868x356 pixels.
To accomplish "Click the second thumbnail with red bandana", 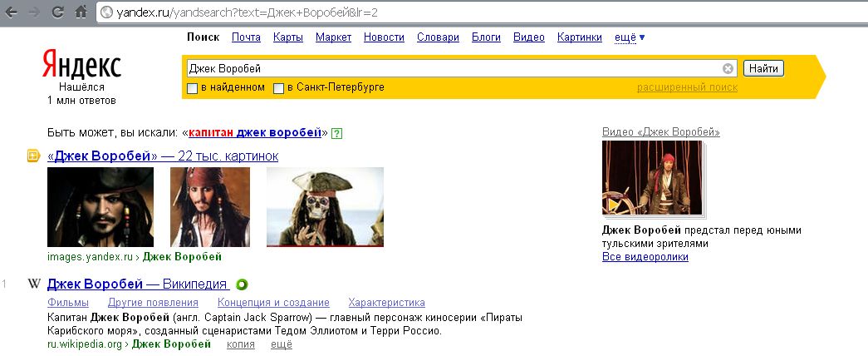I will (x=210, y=207).
